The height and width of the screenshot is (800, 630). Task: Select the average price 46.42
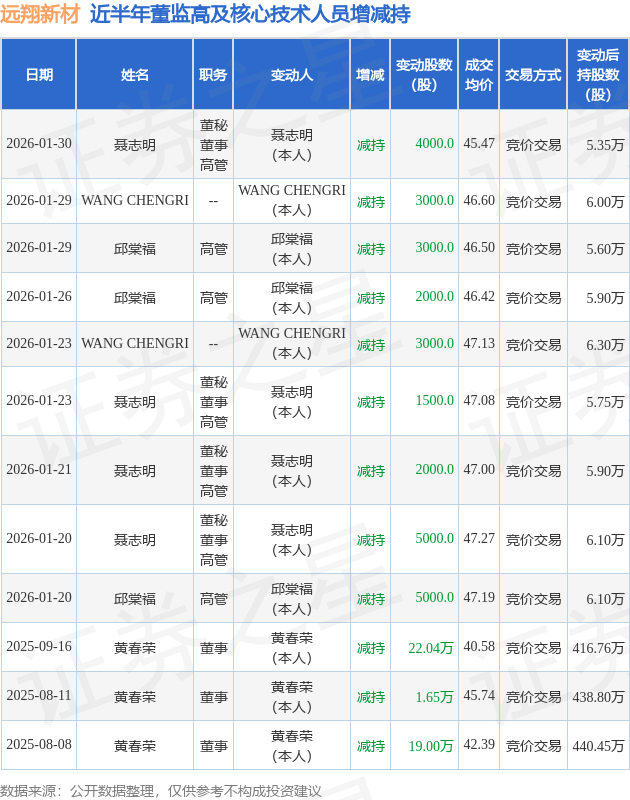[x=479, y=296]
